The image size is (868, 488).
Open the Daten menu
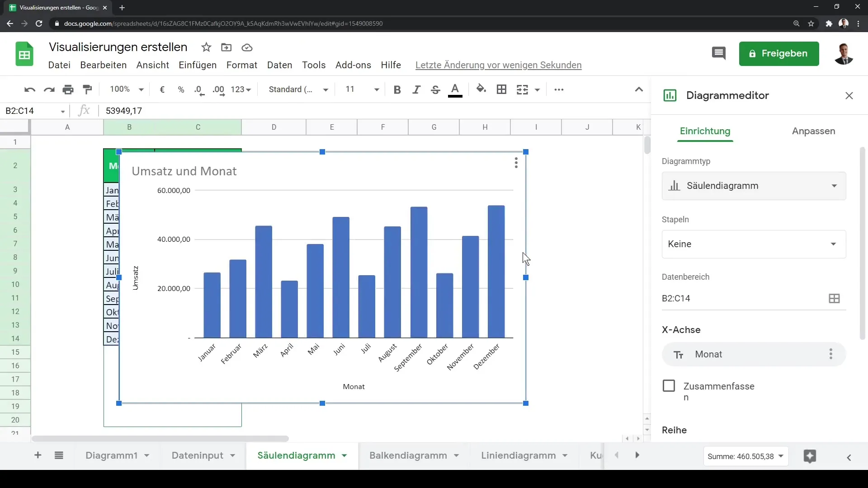point(279,65)
